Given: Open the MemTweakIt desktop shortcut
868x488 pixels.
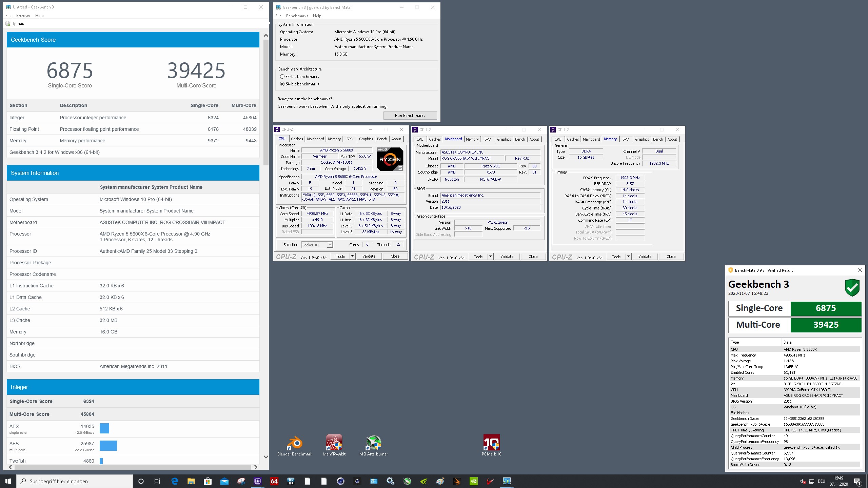Looking at the screenshot, I should pyautogui.click(x=334, y=445).
